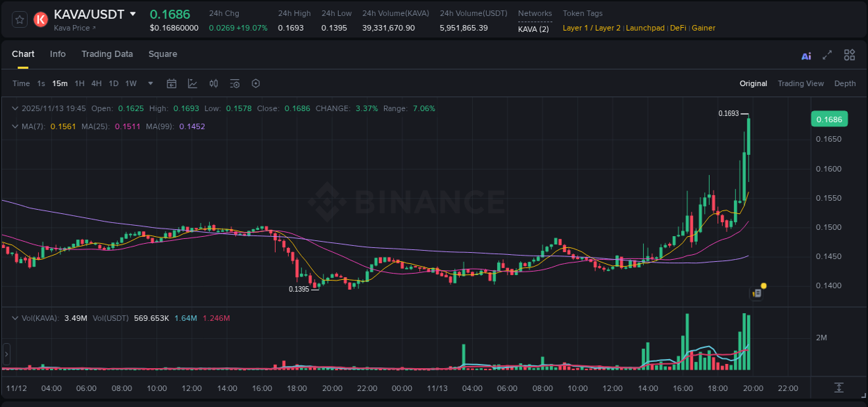Select the 1H timeframe interval
Viewport: 868px width, 407px height.
click(78, 83)
